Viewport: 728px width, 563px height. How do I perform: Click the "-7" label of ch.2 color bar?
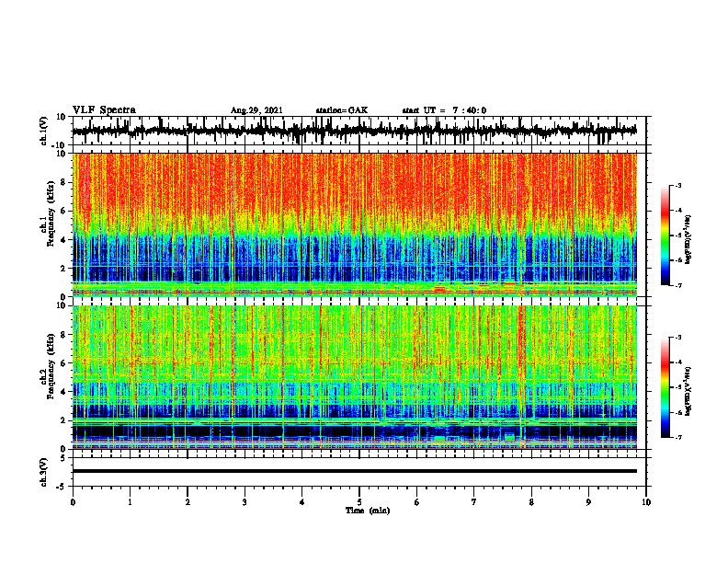coord(677,437)
